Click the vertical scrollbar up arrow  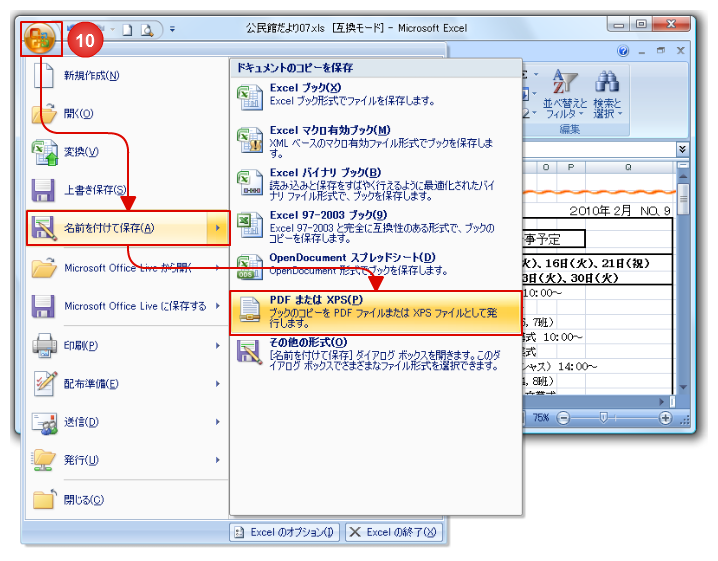(x=683, y=177)
